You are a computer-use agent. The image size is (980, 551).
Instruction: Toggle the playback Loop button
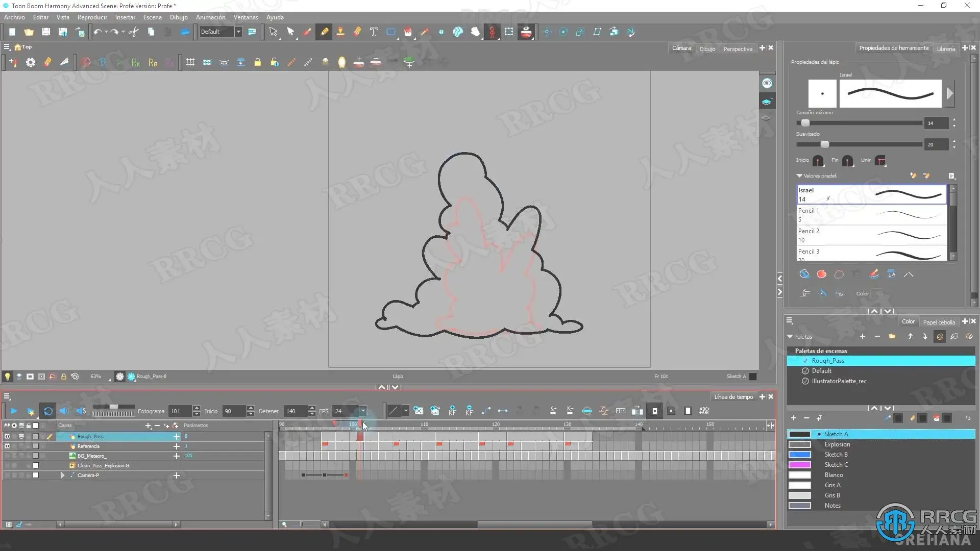48,411
